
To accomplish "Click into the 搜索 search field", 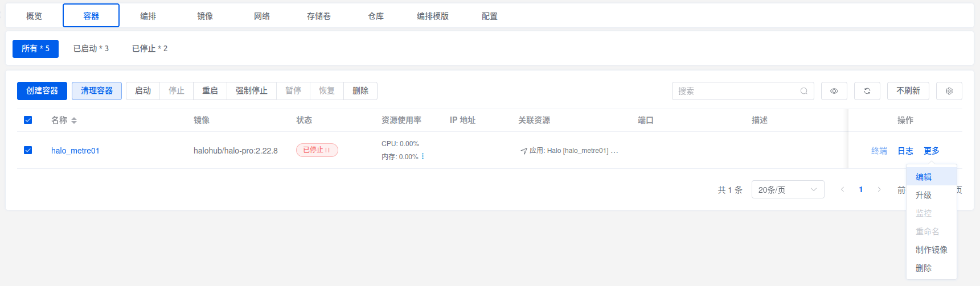I will pyautogui.click(x=735, y=91).
